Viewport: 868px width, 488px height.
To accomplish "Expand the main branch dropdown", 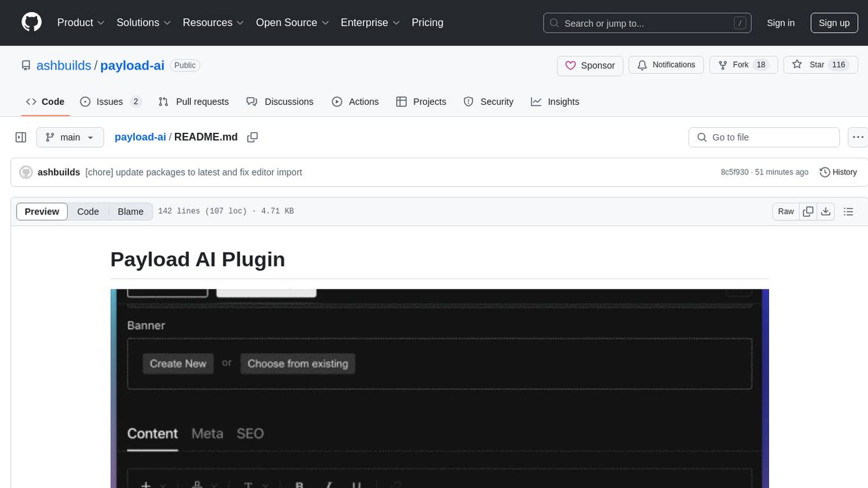I will pos(70,137).
